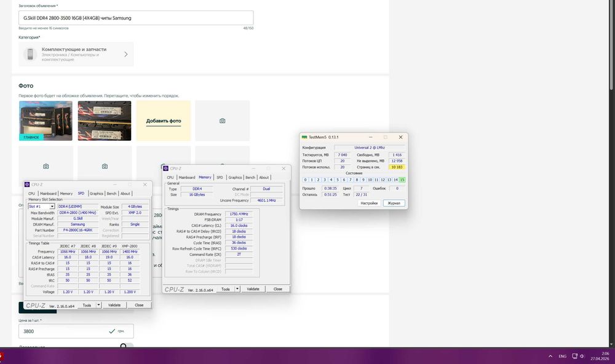Click the CPU-Z title icon in the Memory window
Viewport: 615px width, 364px height.
click(x=165, y=168)
